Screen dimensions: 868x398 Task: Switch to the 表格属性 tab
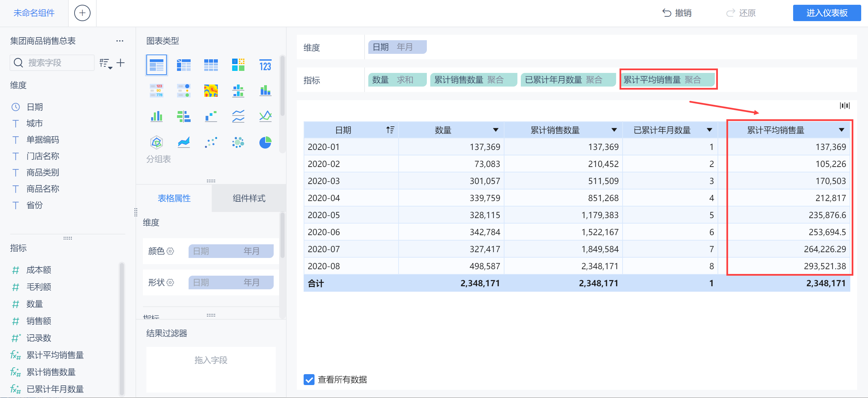pyautogui.click(x=174, y=198)
